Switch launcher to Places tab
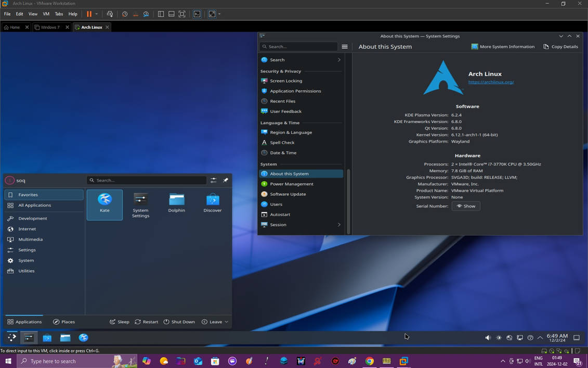The image size is (588, 368). pyautogui.click(x=64, y=322)
